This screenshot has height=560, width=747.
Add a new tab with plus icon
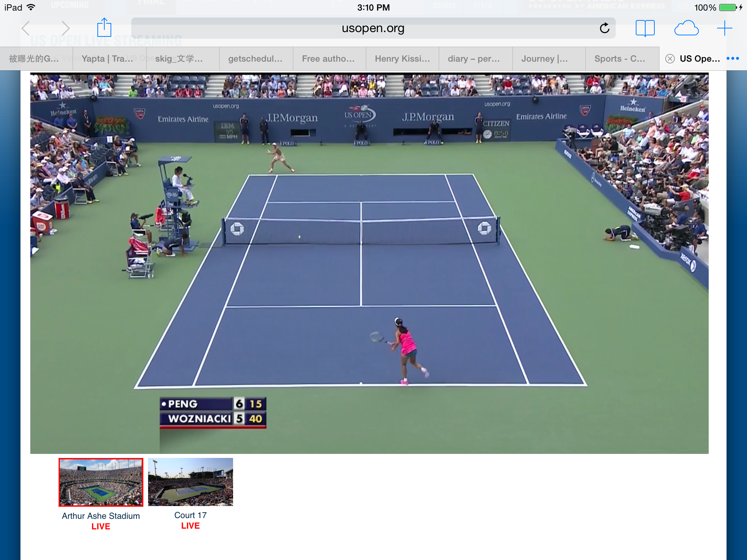pyautogui.click(x=724, y=28)
